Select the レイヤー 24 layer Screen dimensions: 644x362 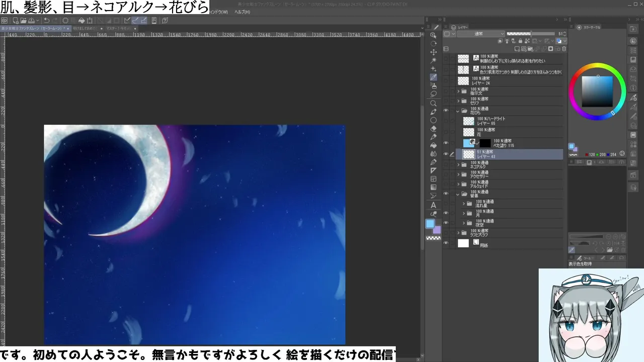click(x=510, y=81)
